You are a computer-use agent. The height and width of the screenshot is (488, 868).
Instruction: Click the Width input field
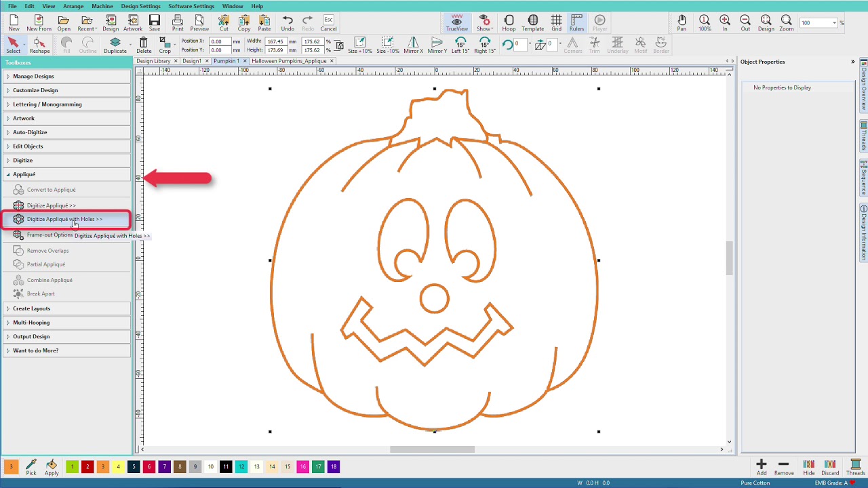coord(275,41)
